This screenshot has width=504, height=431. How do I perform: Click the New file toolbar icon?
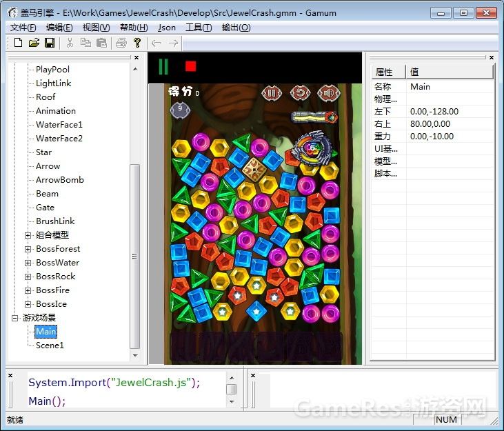coord(19,43)
